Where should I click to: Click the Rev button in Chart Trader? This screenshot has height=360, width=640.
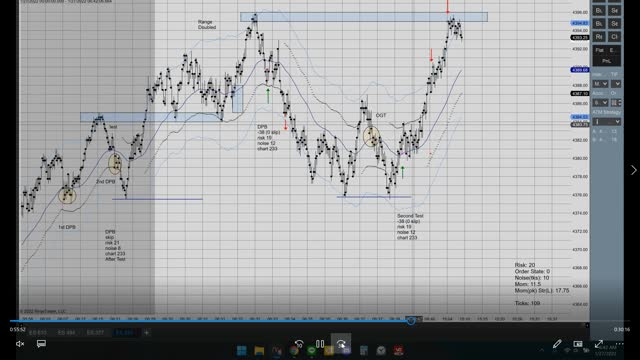599,37
